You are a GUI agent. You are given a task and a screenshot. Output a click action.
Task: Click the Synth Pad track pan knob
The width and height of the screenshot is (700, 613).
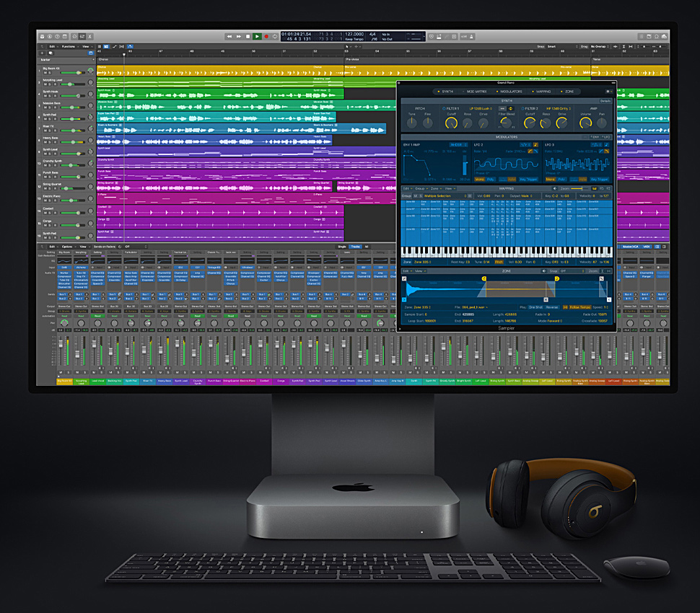91,117
